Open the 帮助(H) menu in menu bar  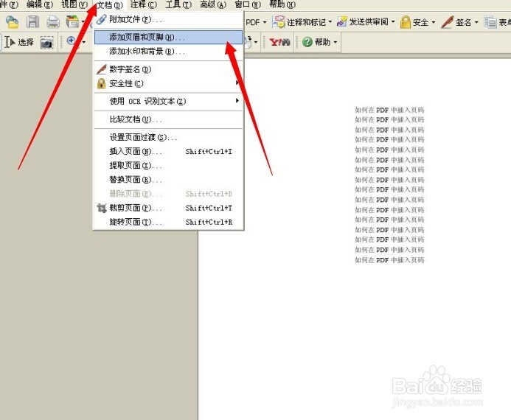pyautogui.click(x=282, y=4)
